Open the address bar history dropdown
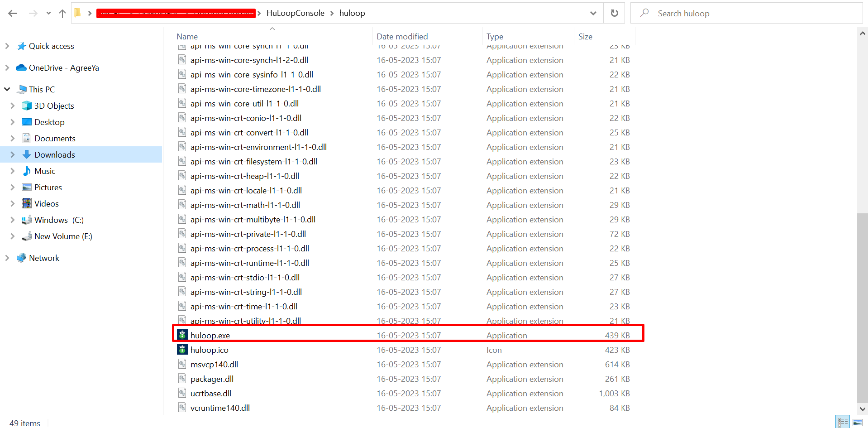The height and width of the screenshot is (428, 868). tap(593, 14)
